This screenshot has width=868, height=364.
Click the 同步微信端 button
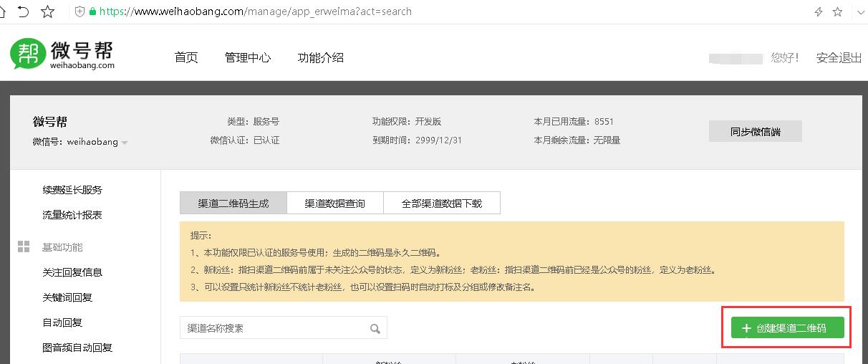tap(756, 132)
